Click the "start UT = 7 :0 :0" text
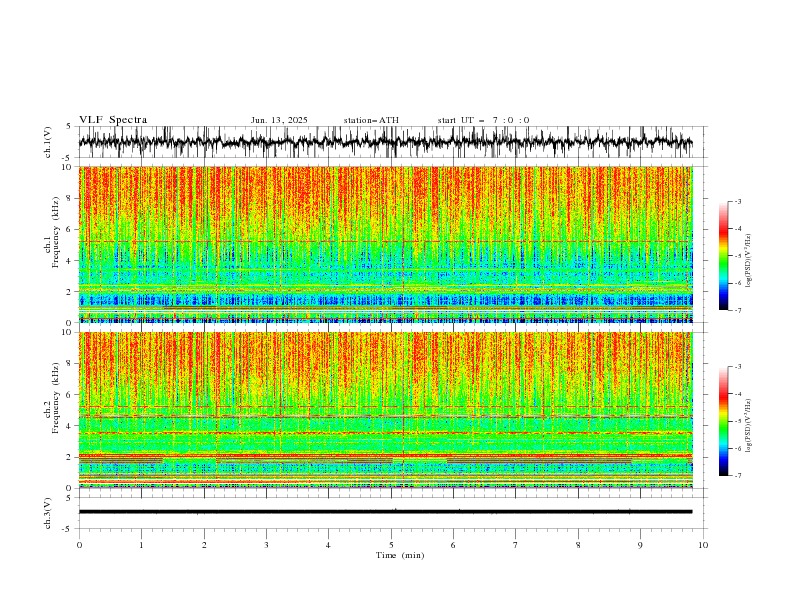The width and height of the screenshot is (792, 612). click(483, 120)
